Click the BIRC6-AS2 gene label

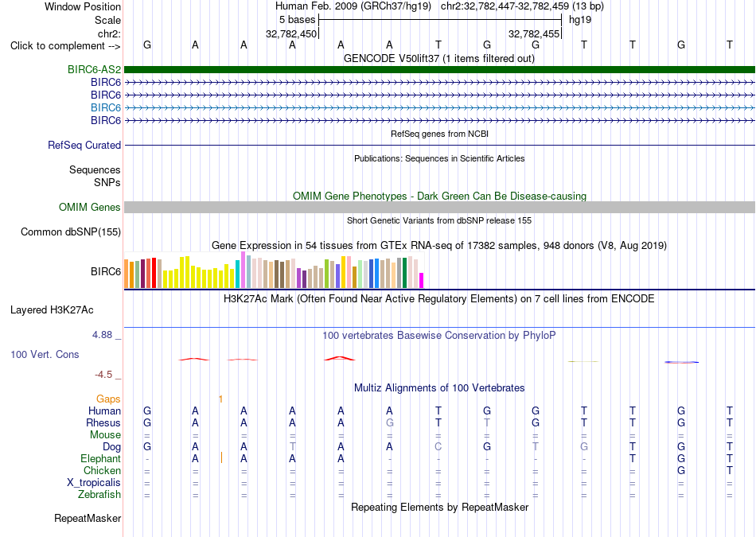(x=94, y=69)
